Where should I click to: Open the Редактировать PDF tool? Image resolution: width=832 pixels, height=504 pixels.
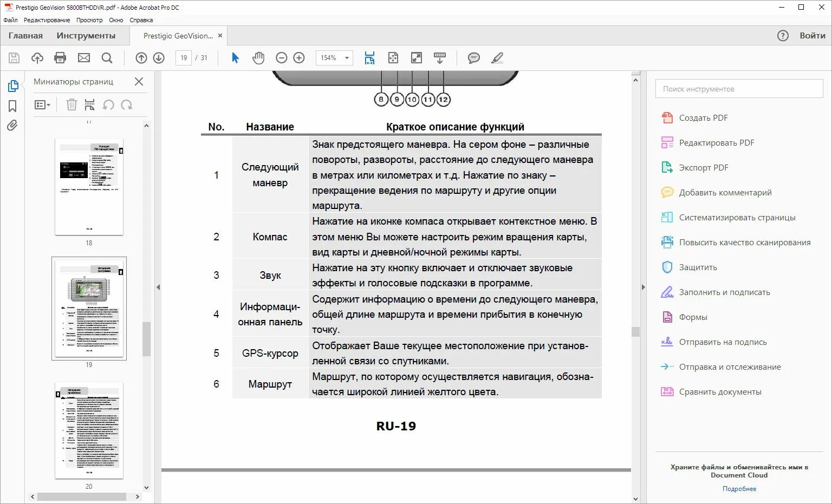pos(708,143)
